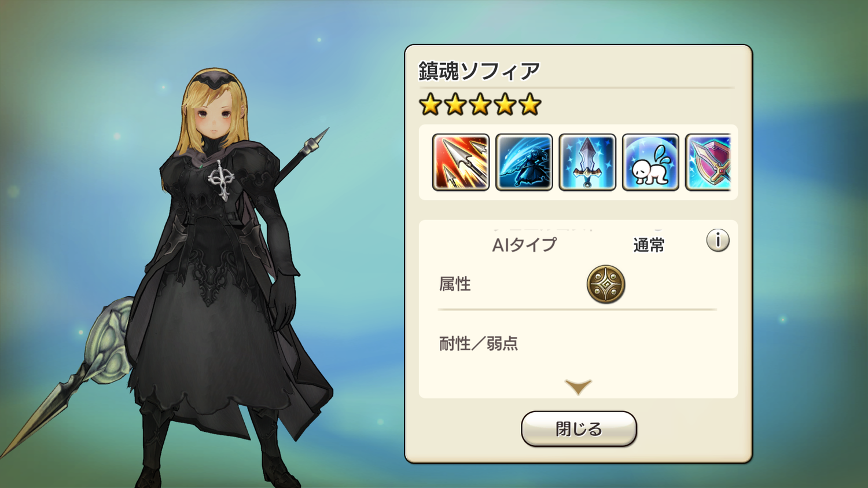Tap the 耐性／弱点 section heading

pos(479,344)
